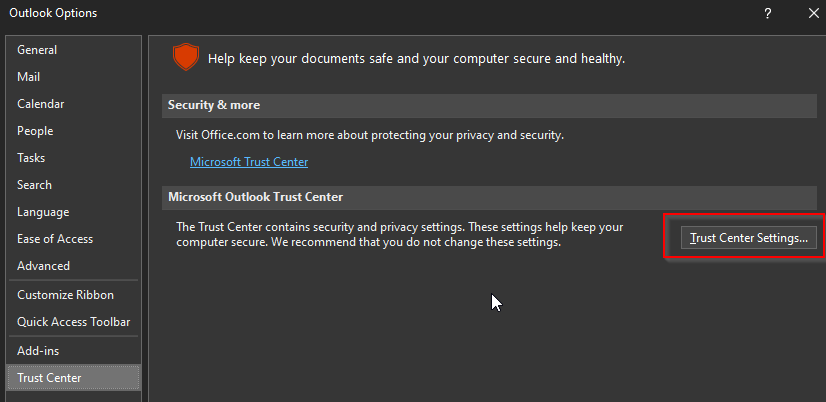Screen dimensions: 826x402
Task: Select the Mail options category
Action: click(28, 77)
